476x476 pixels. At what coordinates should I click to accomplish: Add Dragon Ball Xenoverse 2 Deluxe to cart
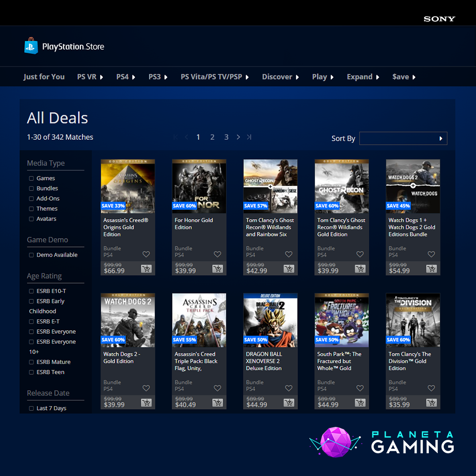click(x=289, y=403)
